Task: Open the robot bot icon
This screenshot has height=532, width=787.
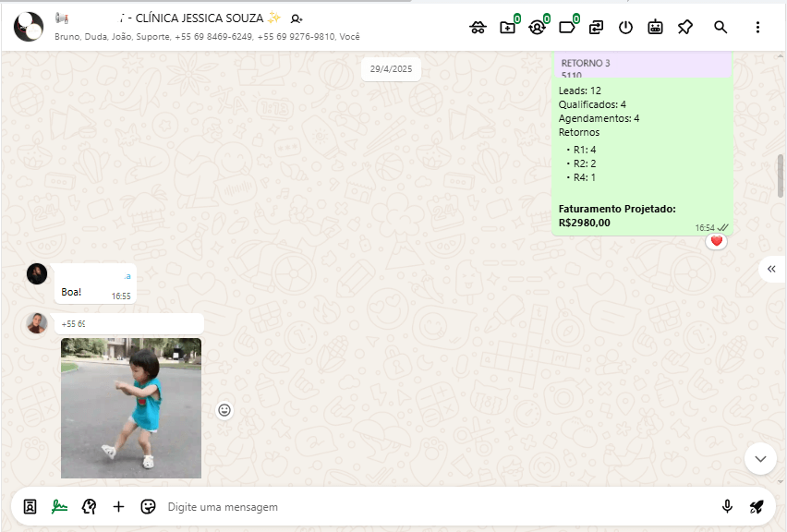Action: tap(655, 27)
